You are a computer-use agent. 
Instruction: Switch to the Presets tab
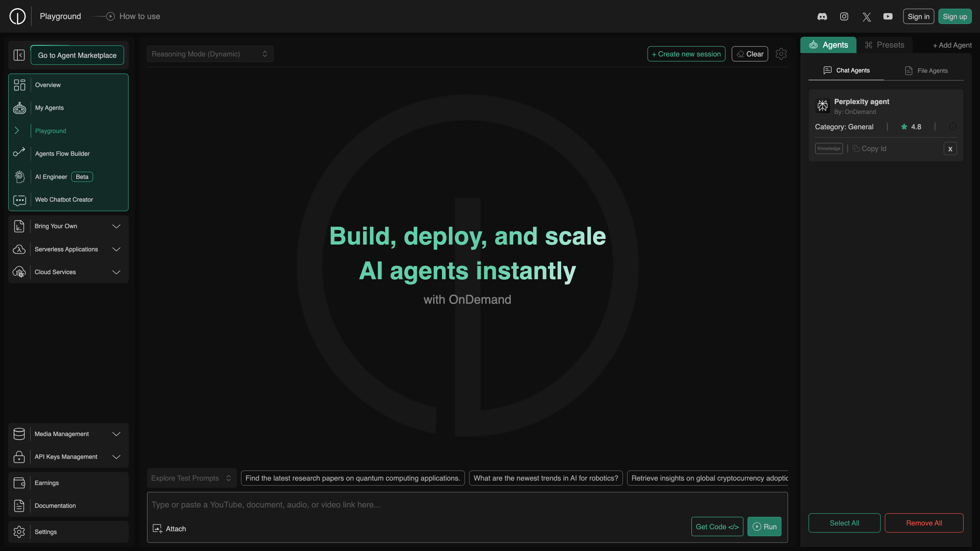[x=884, y=45]
